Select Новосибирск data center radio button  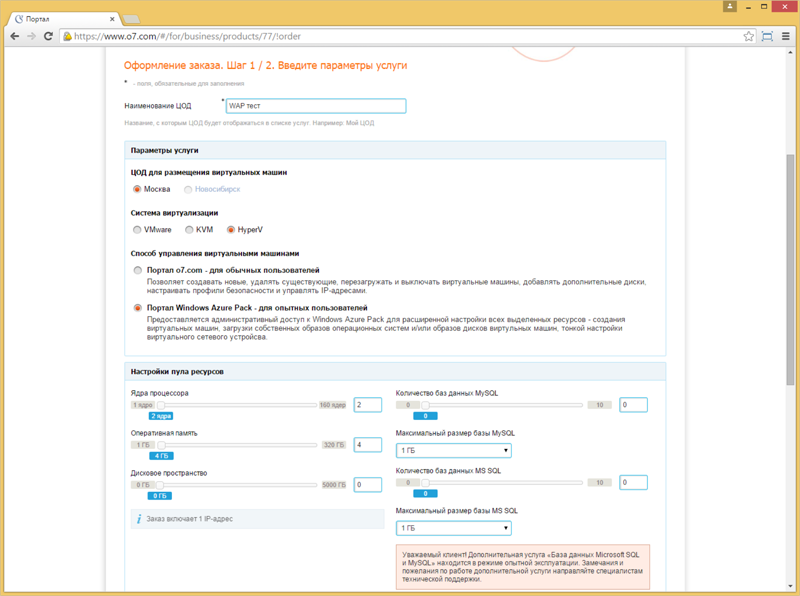click(x=188, y=189)
